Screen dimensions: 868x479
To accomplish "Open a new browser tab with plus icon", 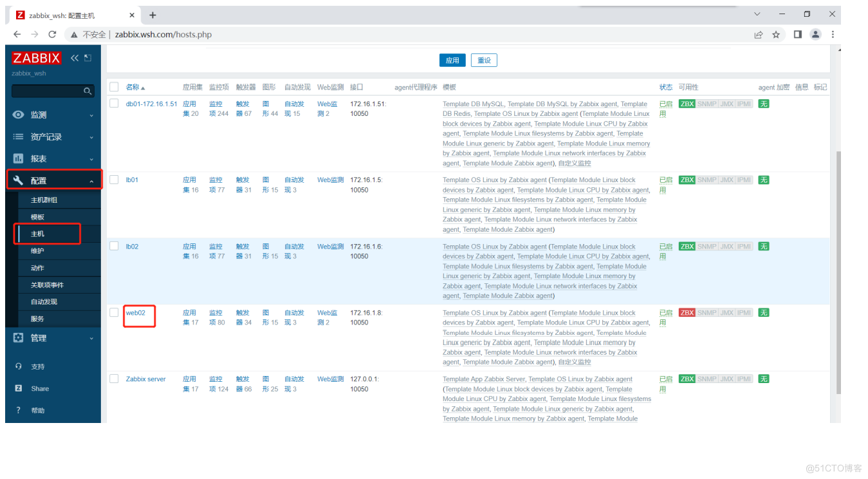I will point(152,15).
